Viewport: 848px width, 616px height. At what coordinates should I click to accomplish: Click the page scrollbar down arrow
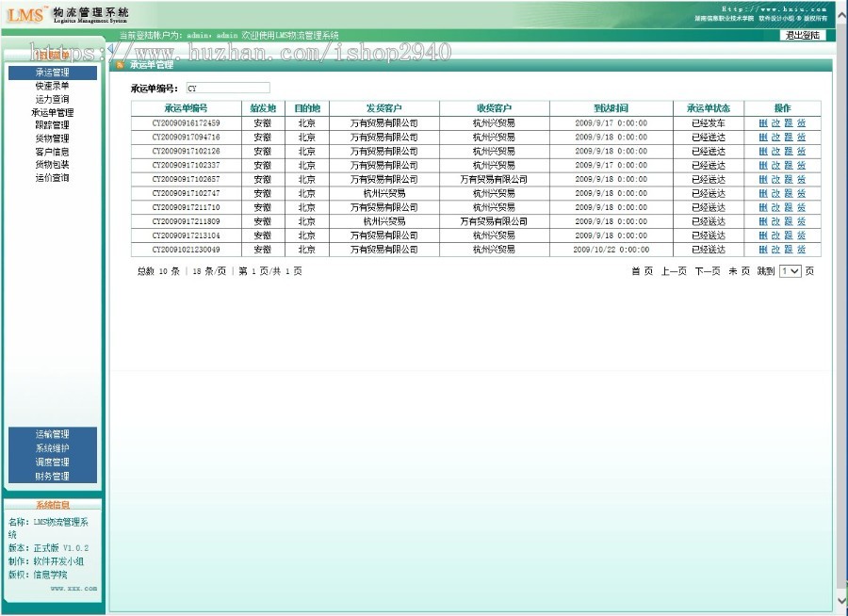coord(841,600)
